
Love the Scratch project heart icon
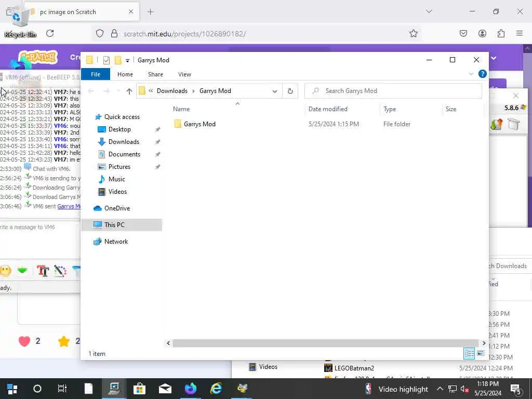click(x=24, y=341)
